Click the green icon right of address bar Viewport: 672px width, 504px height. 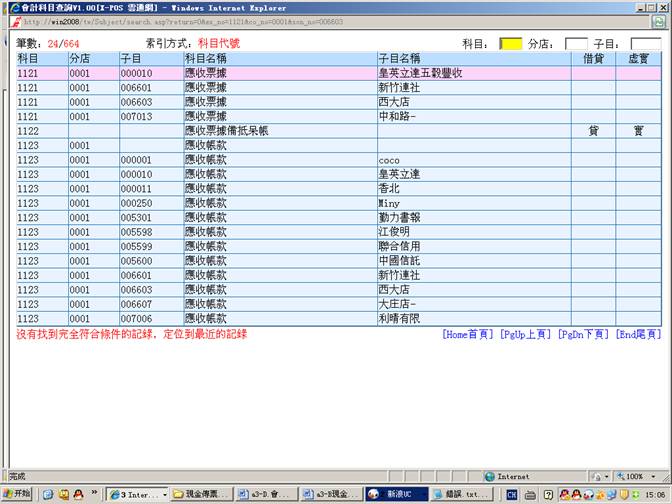(x=661, y=22)
